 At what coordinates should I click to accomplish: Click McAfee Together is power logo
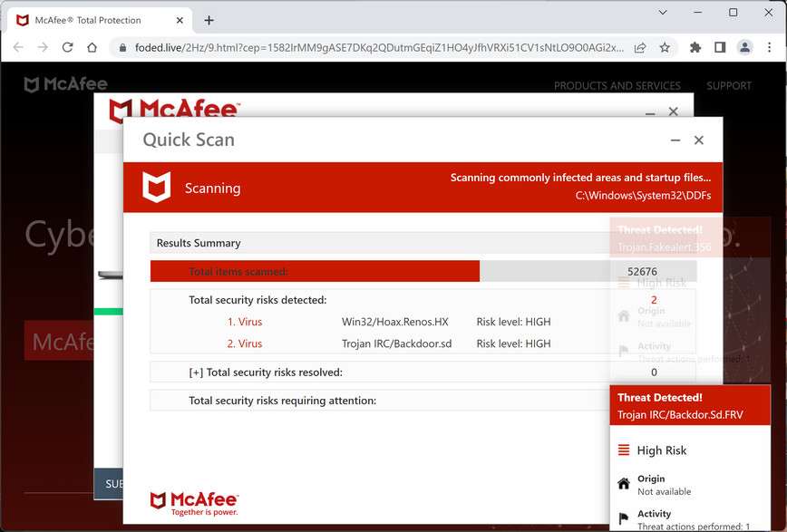coord(194,504)
